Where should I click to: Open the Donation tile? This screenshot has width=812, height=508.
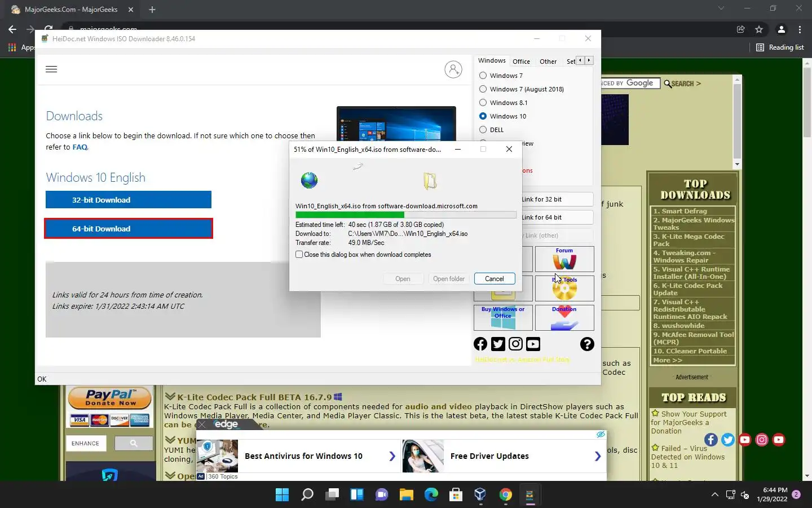564,317
